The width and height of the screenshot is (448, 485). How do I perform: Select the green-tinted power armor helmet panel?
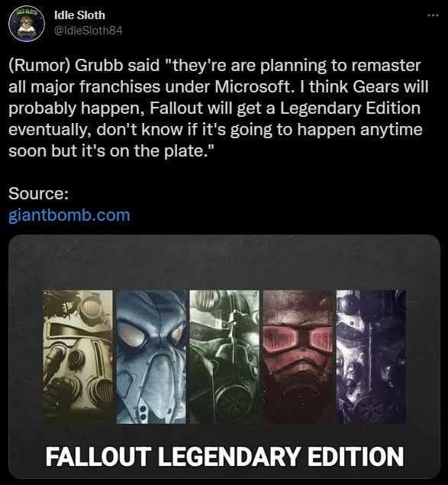coord(224,357)
